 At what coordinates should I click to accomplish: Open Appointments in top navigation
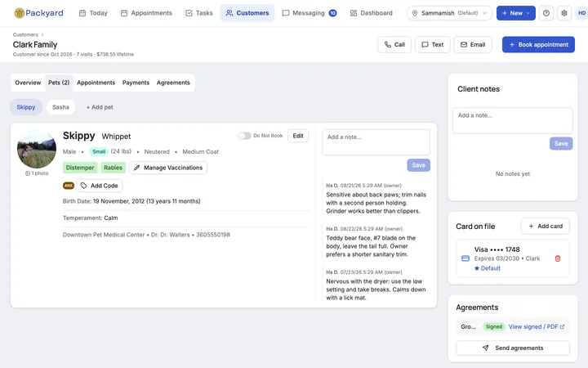pos(146,13)
